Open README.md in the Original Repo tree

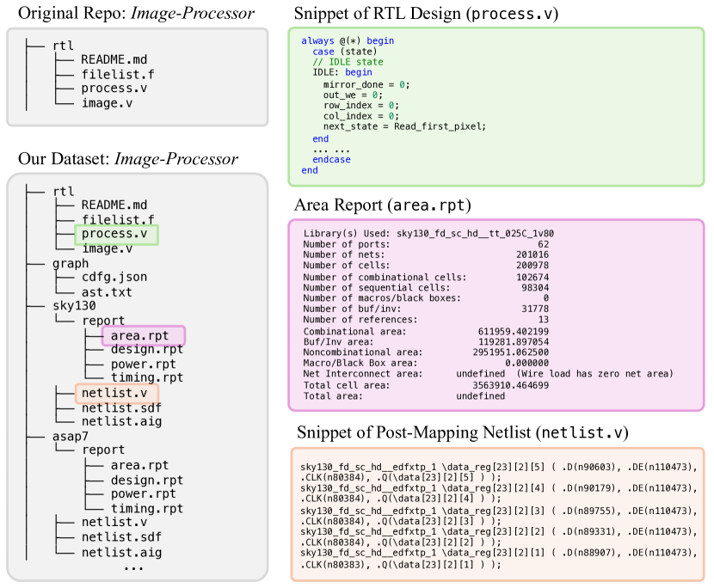point(114,60)
